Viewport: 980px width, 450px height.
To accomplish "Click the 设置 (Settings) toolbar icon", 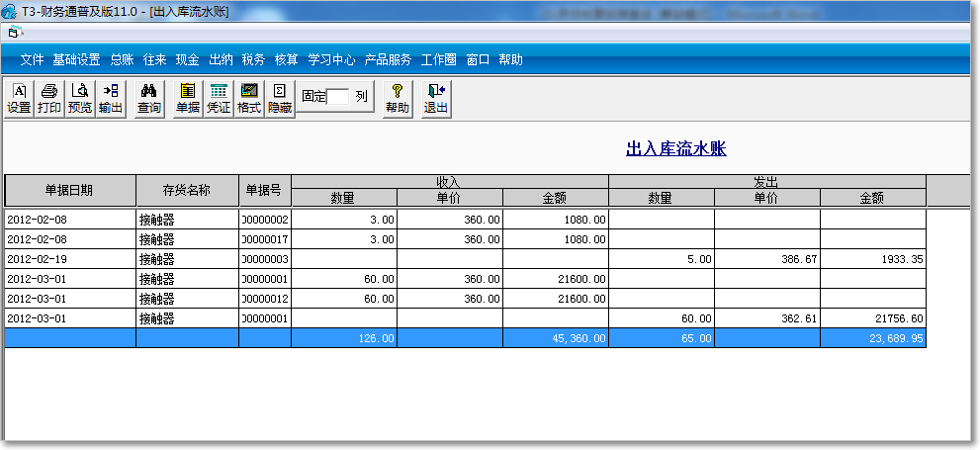I will 19,99.
